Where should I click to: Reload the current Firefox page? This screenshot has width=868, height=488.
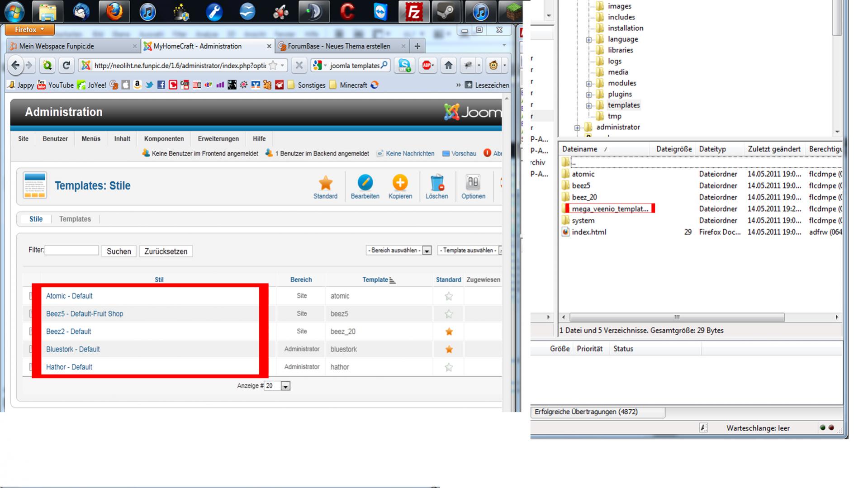click(66, 66)
